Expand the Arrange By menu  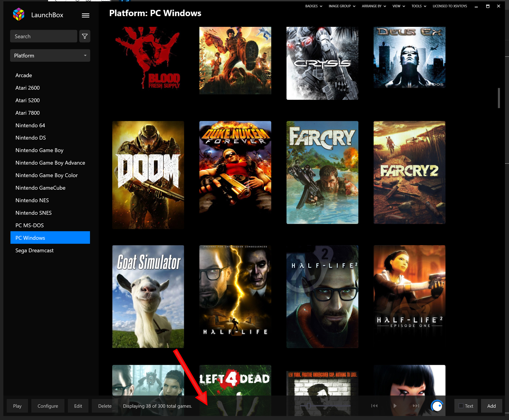pos(374,6)
